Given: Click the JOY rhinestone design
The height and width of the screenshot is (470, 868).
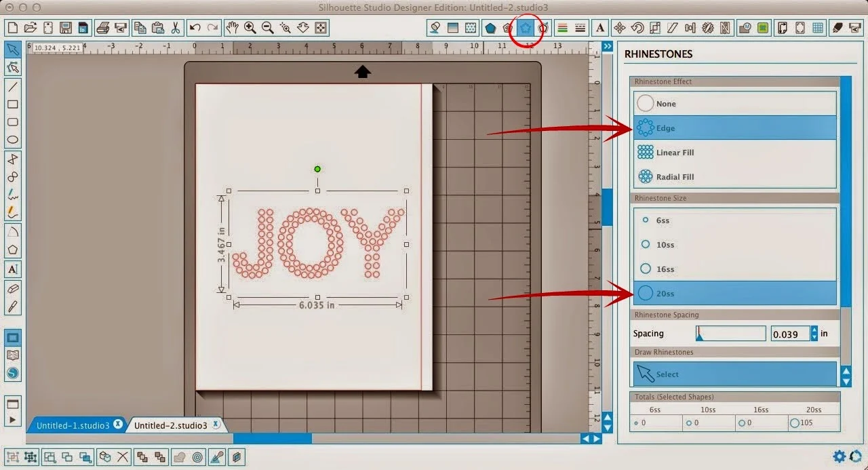Looking at the screenshot, I should tap(318, 243).
